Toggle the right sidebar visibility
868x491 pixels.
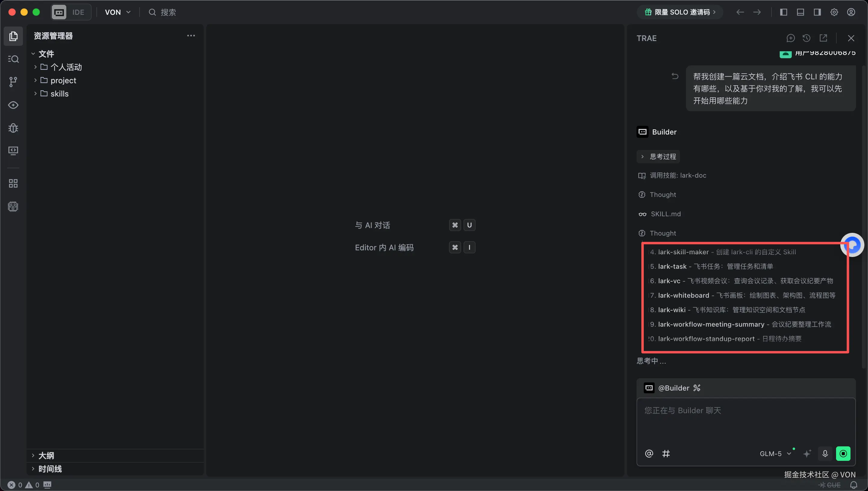[817, 12]
